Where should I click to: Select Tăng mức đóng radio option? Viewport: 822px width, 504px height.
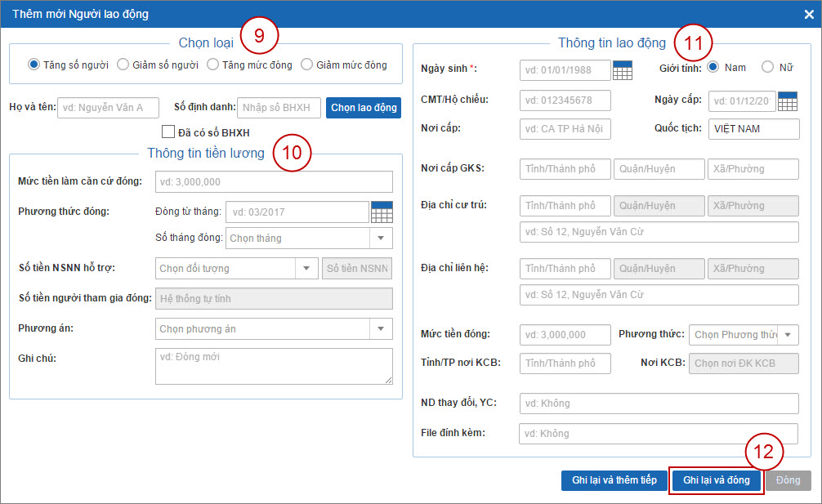(212, 65)
